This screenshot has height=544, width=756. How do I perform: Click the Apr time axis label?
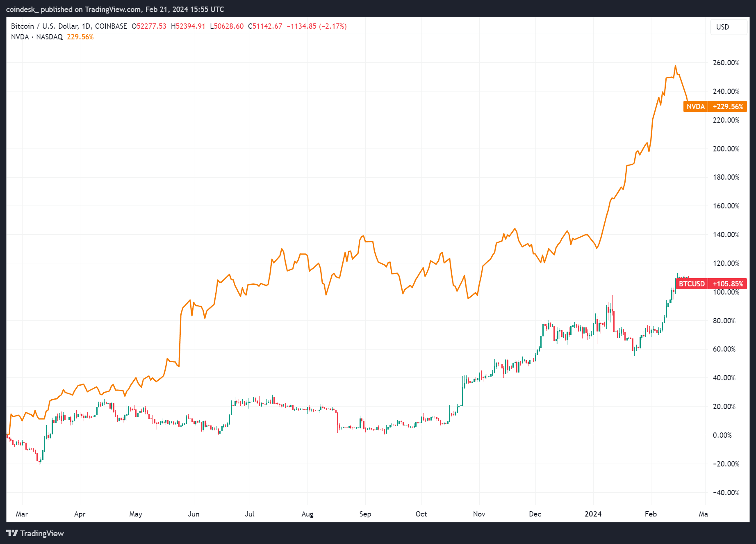[x=80, y=514]
